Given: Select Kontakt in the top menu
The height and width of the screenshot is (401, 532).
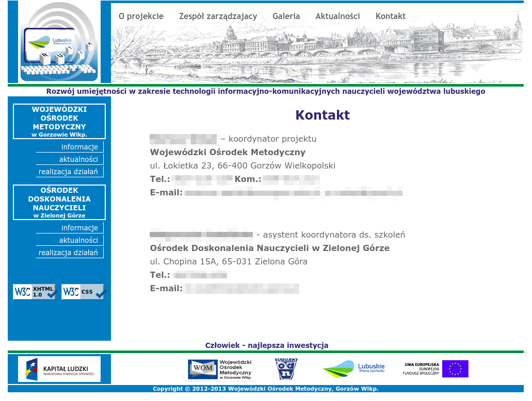Looking at the screenshot, I should click(391, 16).
